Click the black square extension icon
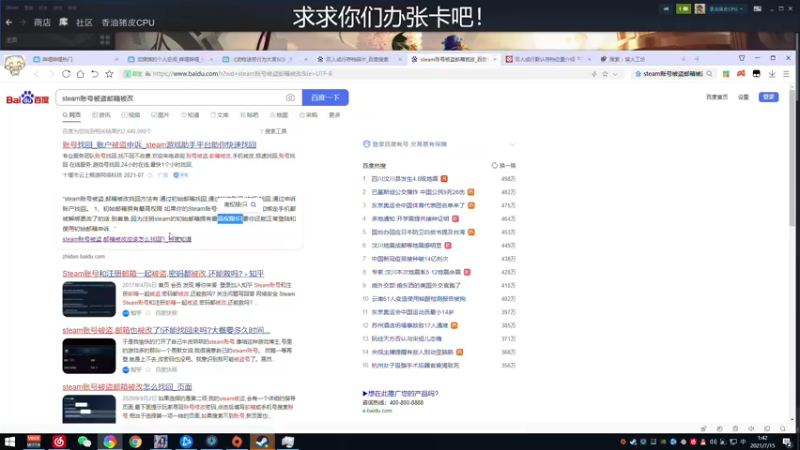This screenshot has height=450, width=800. pos(757,74)
